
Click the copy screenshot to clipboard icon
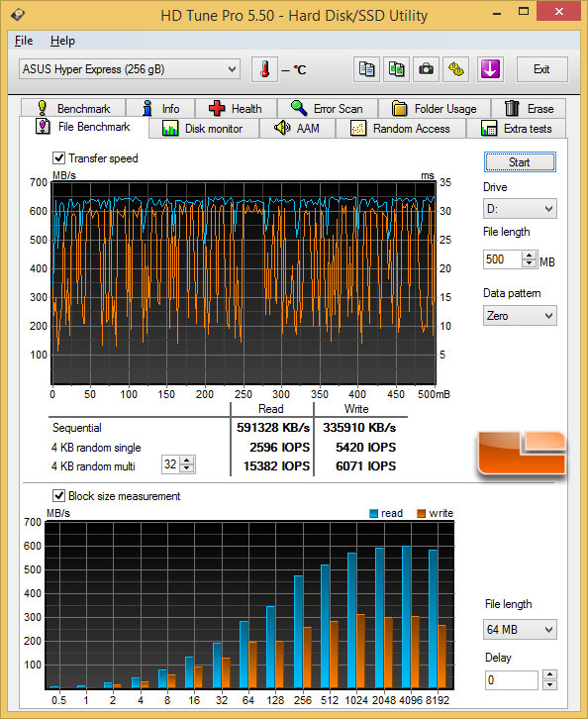[396, 69]
